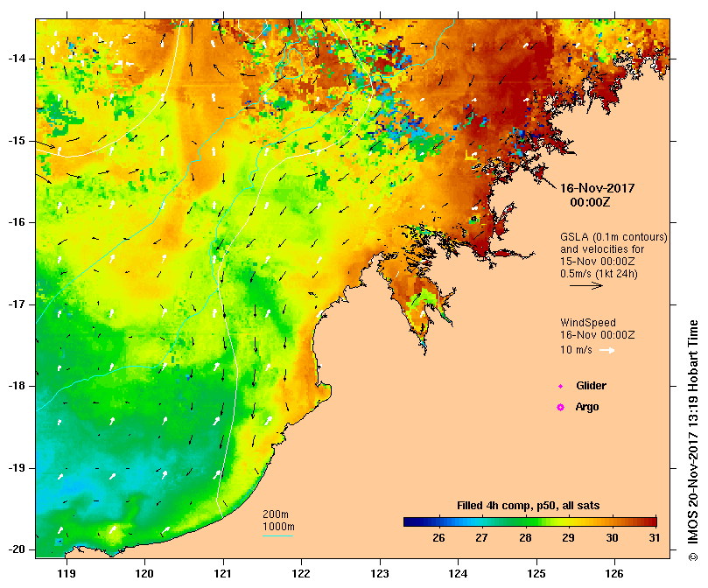Click the WindSpeed legend heading
The height and width of the screenshot is (588, 708).
588,323
